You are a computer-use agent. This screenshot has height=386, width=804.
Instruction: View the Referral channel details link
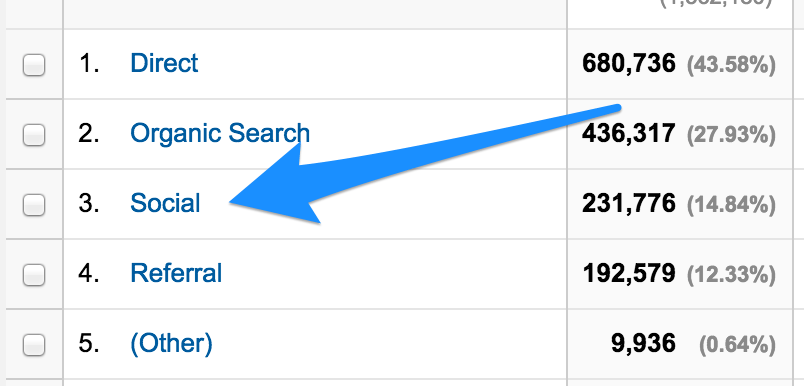coord(176,273)
